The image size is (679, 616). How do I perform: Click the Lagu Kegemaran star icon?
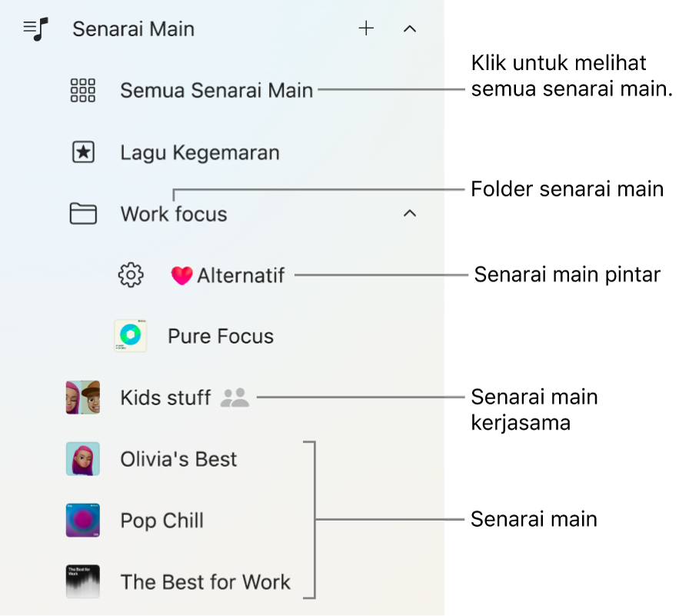tap(83, 152)
